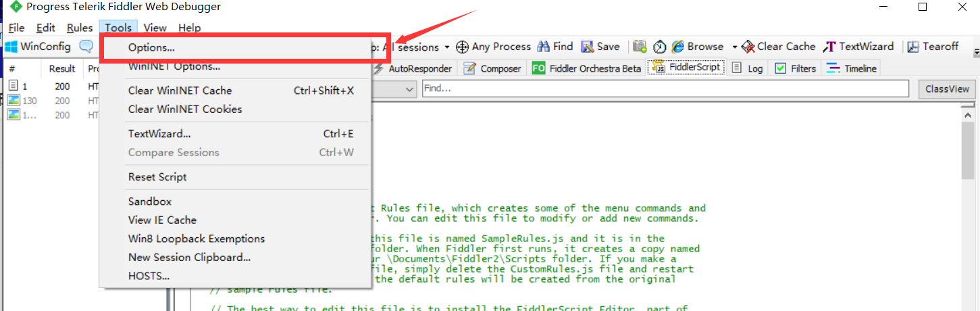980x311 pixels.
Task: Switch to the Log tab
Action: click(x=748, y=68)
